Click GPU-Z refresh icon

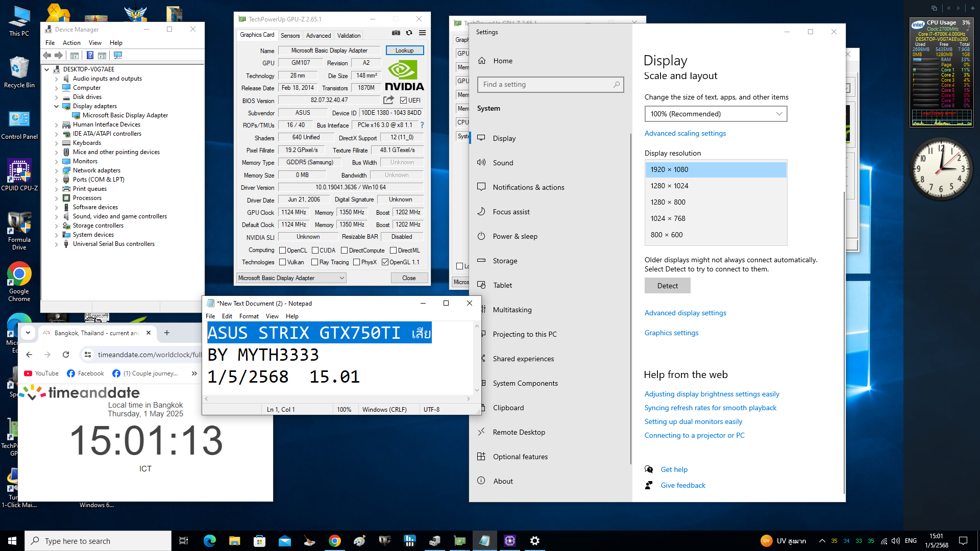[x=409, y=33]
